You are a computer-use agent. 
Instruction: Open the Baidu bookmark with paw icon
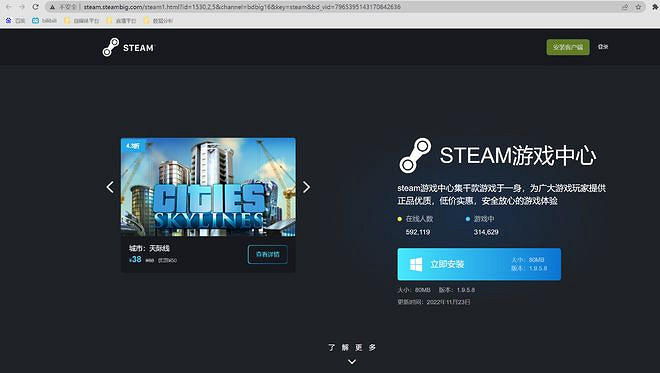[15, 20]
